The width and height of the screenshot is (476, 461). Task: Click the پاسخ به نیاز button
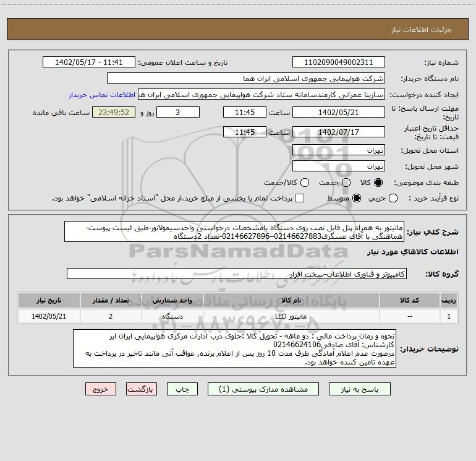[360, 389]
